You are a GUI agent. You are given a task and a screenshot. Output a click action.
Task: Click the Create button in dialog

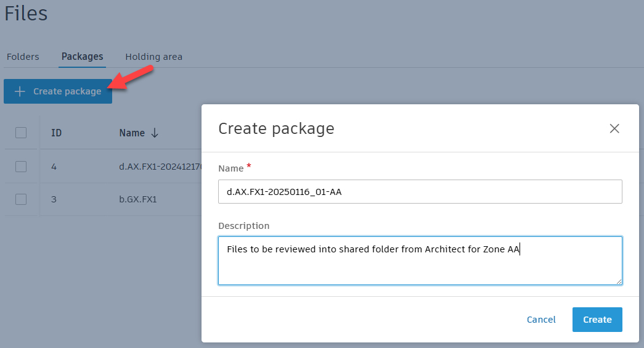point(597,320)
